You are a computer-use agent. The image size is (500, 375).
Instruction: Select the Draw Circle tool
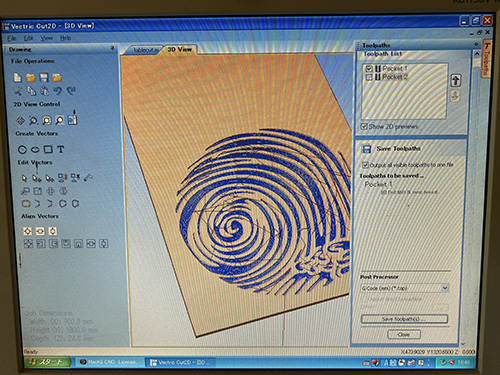tap(22, 149)
